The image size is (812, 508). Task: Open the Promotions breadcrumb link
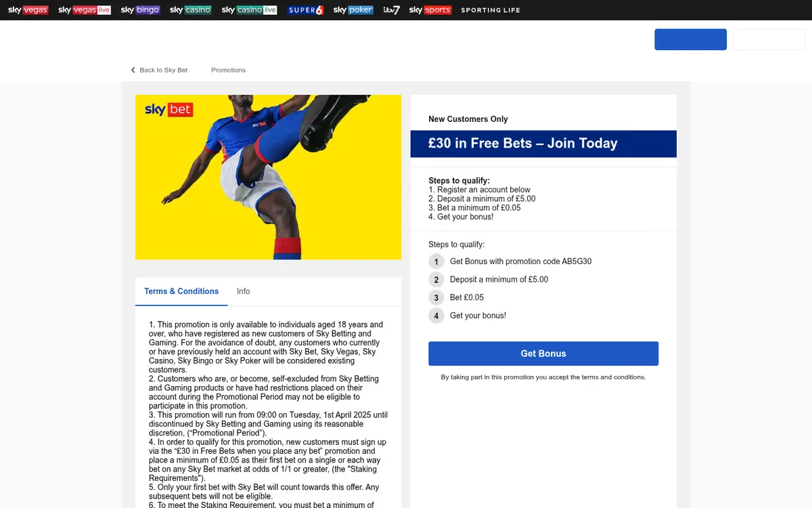coord(228,70)
